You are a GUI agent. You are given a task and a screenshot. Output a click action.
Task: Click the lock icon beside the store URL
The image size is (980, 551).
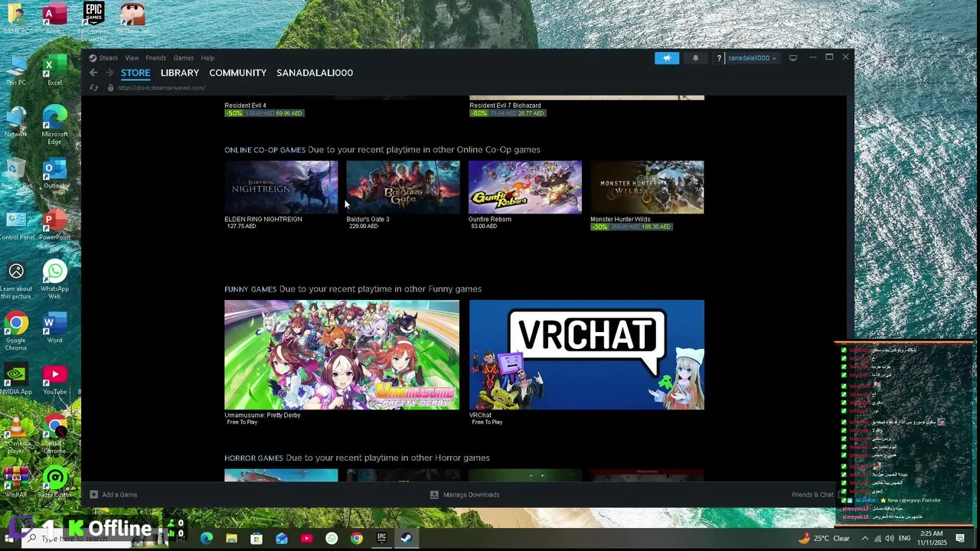[x=110, y=88]
